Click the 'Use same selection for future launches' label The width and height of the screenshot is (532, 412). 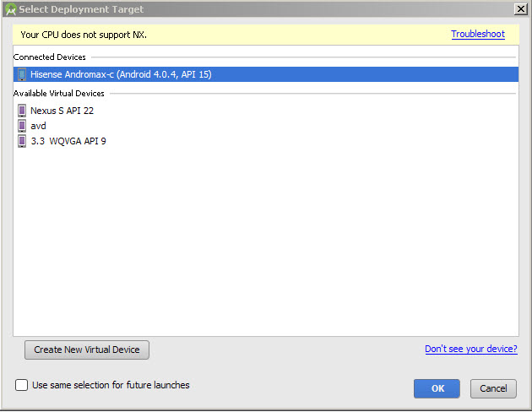[x=111, y=385]
